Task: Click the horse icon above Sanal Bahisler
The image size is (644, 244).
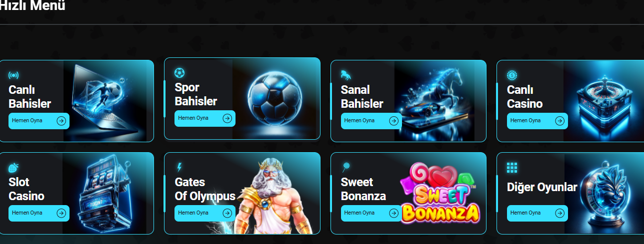Action: click(346, 75)
